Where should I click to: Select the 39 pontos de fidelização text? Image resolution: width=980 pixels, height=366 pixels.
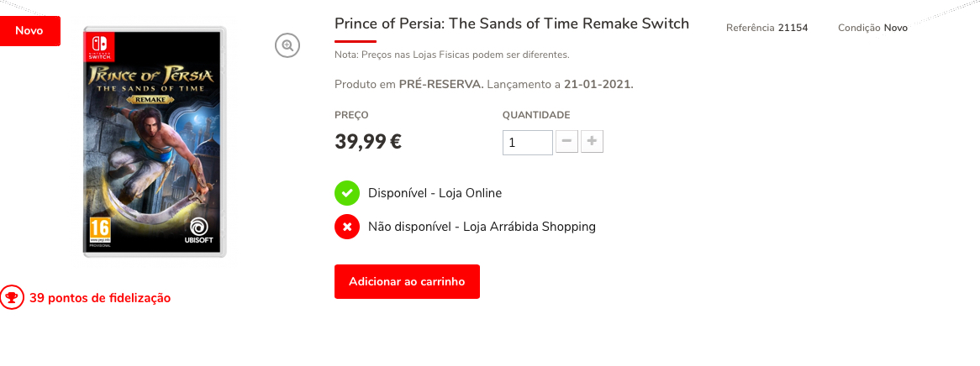100,298
